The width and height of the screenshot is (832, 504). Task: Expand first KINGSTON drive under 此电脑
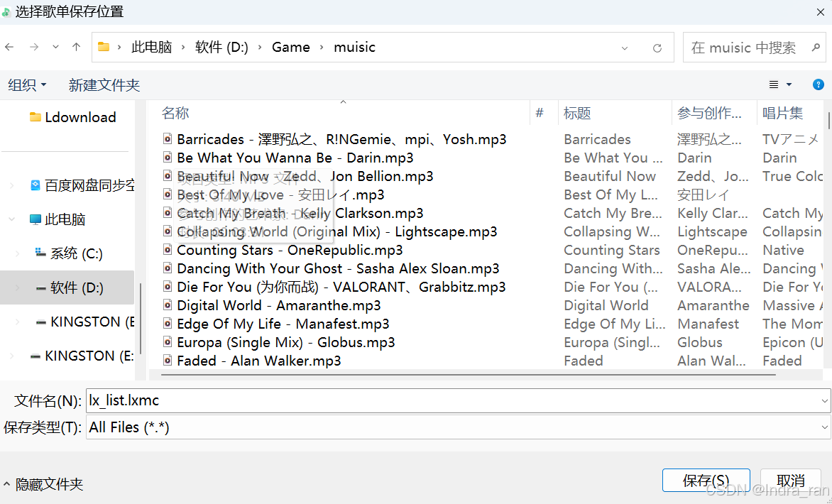[x=17, y=322]
